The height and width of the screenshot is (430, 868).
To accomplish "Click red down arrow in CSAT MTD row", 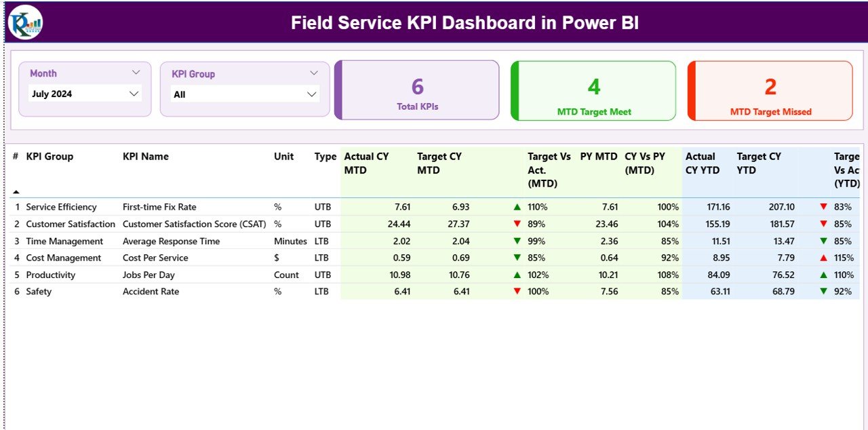I will [517, 224].
